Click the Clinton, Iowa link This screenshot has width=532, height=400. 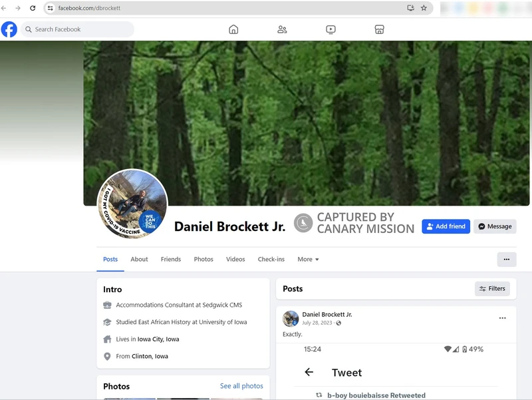tap(150, 356)
